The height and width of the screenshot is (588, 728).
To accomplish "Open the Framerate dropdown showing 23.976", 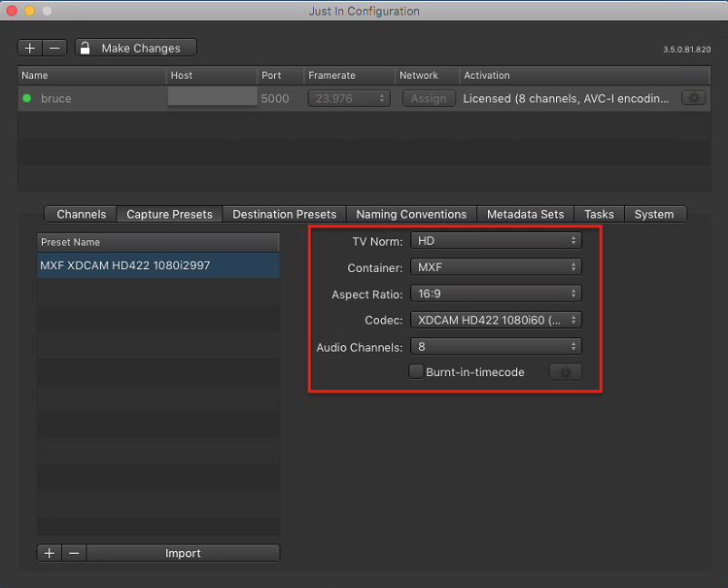I will click(x=349, y=98).
